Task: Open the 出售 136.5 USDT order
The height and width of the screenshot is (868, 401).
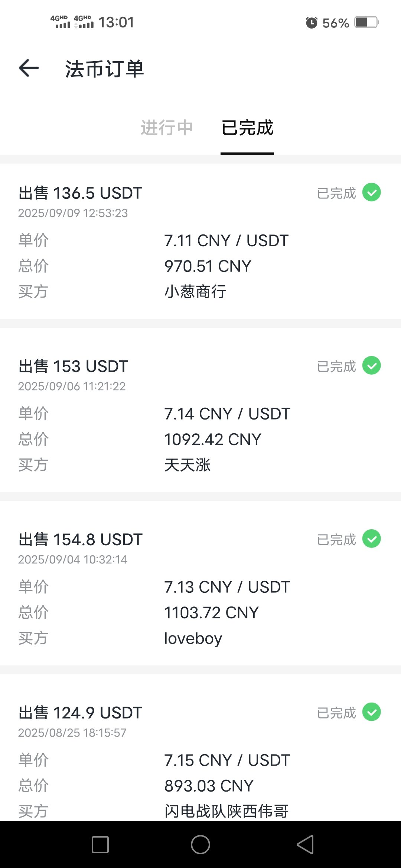Action: tap(81, 193)
